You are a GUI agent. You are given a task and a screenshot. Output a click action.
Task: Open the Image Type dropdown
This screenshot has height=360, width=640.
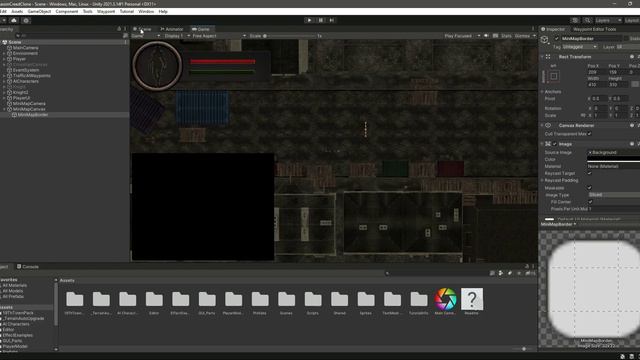613,195
